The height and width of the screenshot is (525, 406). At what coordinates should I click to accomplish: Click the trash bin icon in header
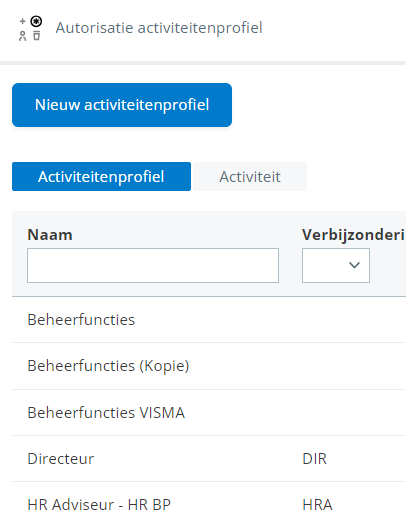click(36, 35)
